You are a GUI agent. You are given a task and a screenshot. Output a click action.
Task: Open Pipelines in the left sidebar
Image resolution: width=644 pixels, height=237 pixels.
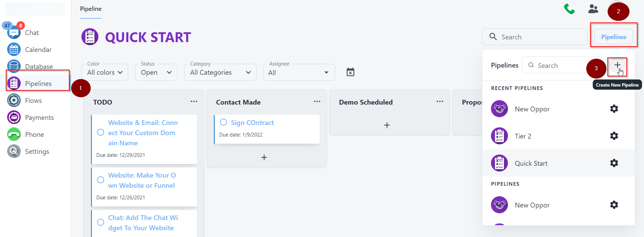point(38,84)
